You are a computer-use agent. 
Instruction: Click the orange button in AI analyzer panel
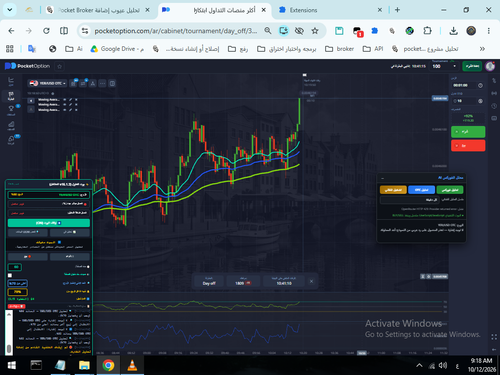[x=393, y=190]
